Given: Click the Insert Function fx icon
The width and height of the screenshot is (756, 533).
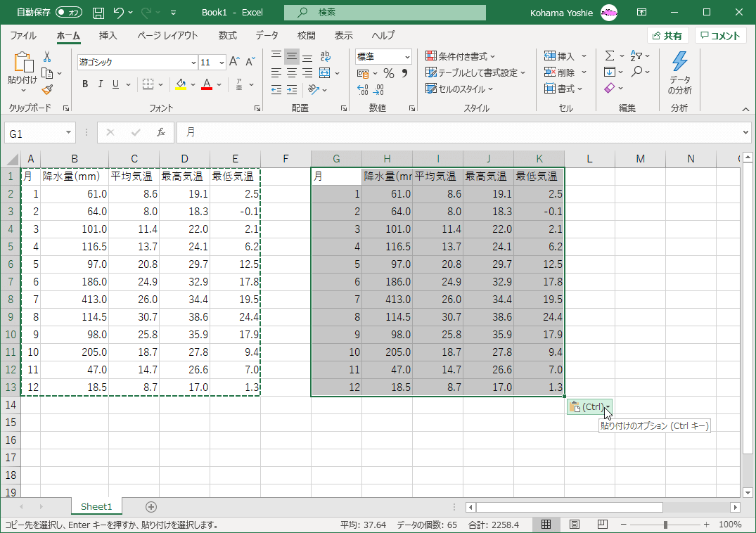Looking at the screenshot, I should [x=161, y=132].
